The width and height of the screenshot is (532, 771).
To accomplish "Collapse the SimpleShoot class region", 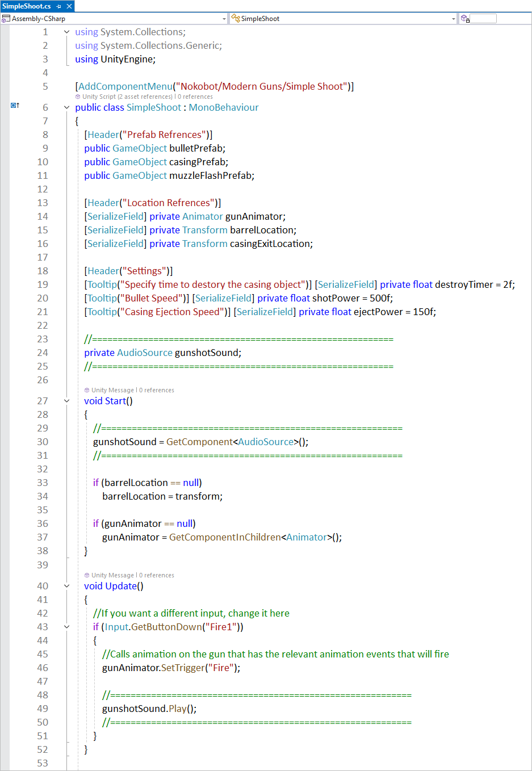I will [67, 107].
